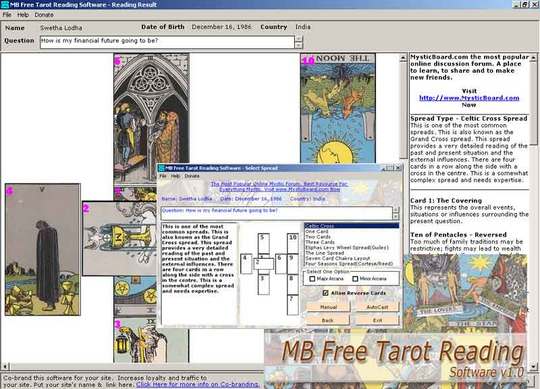
Task: Select the Five of Cups card numbered 4
Action: click(x=43, y=249)
